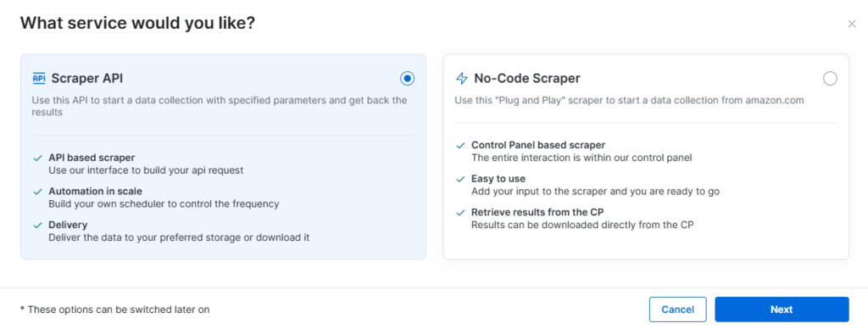Click 'Build your own scheduler to control the frequency'
The height and width of the screenshot is (329, 868).
[x=164, y=204]
